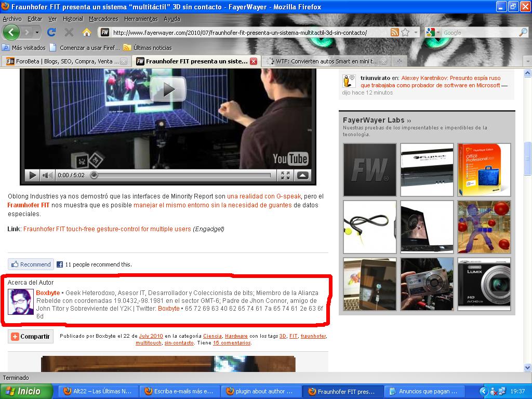Switch to plugin about author taskbar window
The height and width of the screenshot is (399, 532).
pos(260,392)
